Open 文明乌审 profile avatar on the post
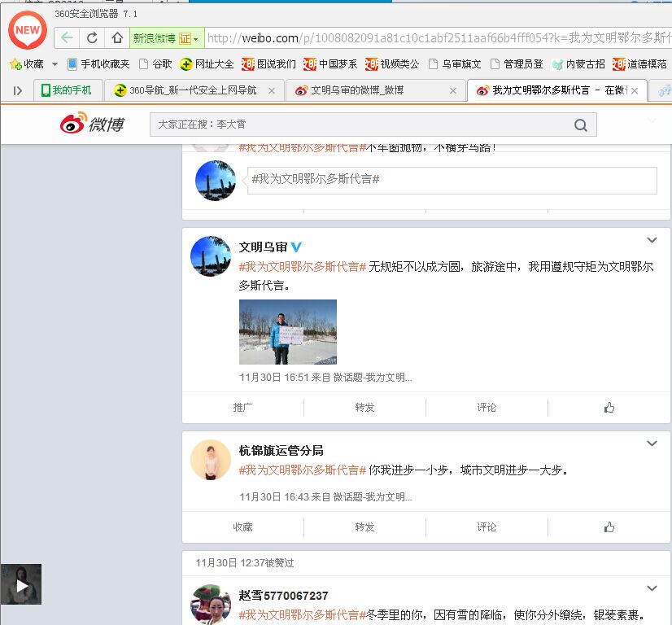Viewport: 672px width, 625px height. click(211, 256)
